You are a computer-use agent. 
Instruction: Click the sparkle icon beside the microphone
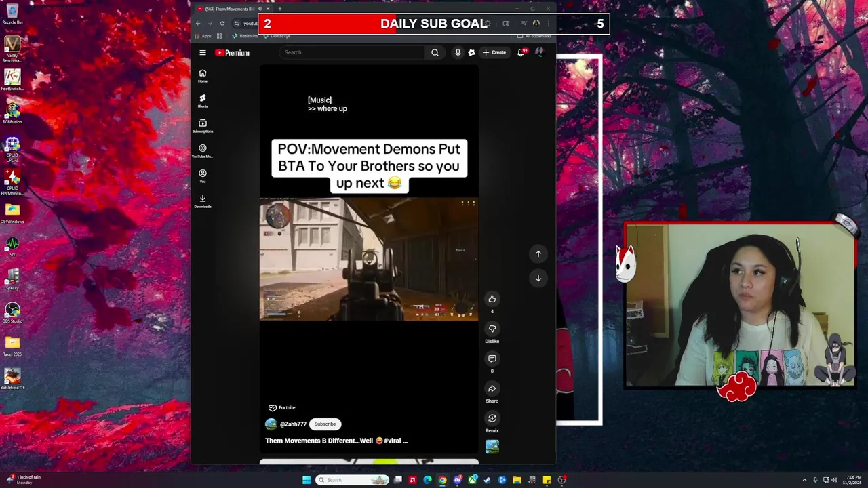pos(471,52)
